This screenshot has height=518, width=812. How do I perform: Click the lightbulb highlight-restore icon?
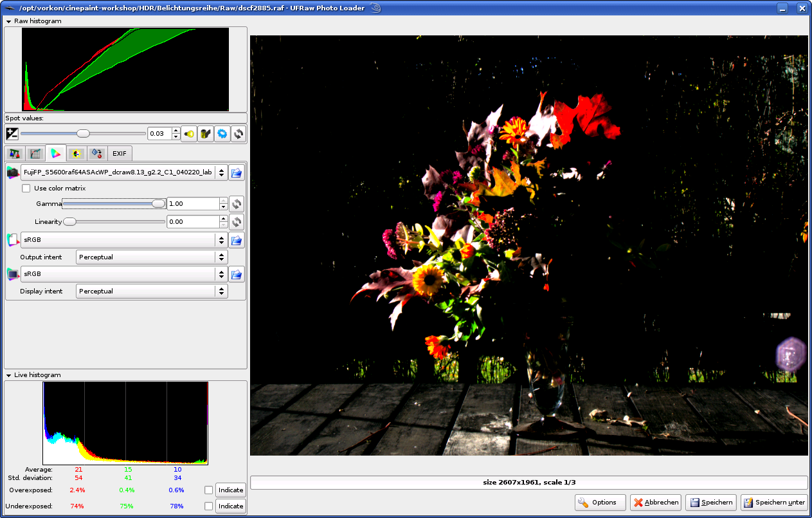[189, 134]
